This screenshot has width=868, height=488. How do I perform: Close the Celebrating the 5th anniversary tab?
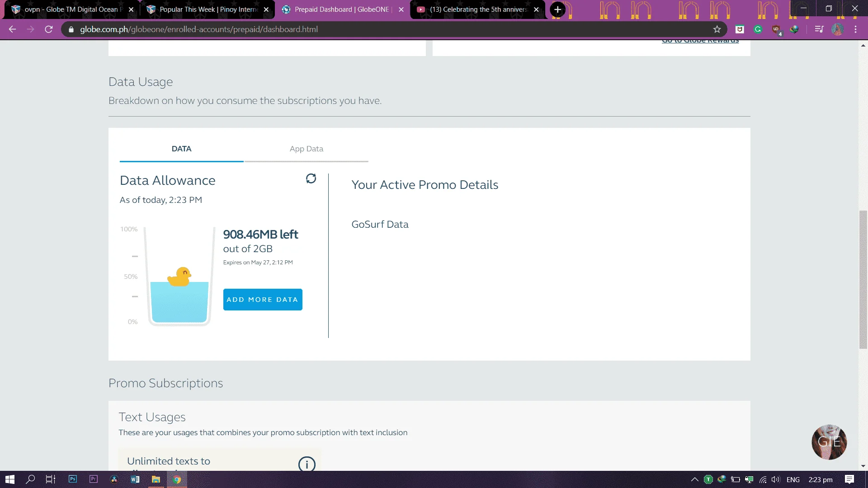[536, 9]
